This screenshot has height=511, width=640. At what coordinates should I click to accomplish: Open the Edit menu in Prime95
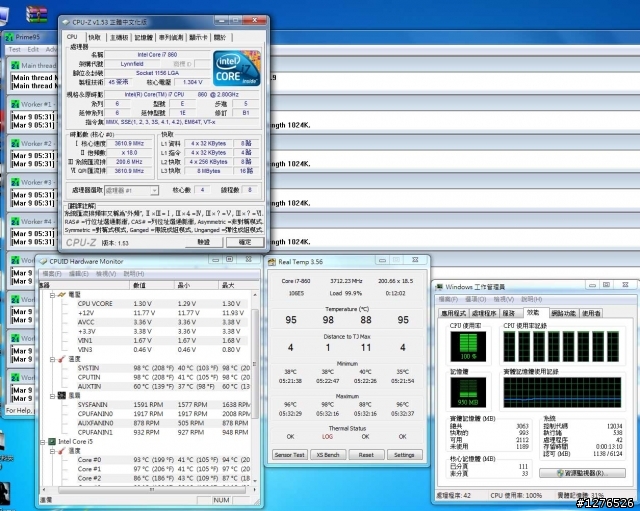pos(33,49)
